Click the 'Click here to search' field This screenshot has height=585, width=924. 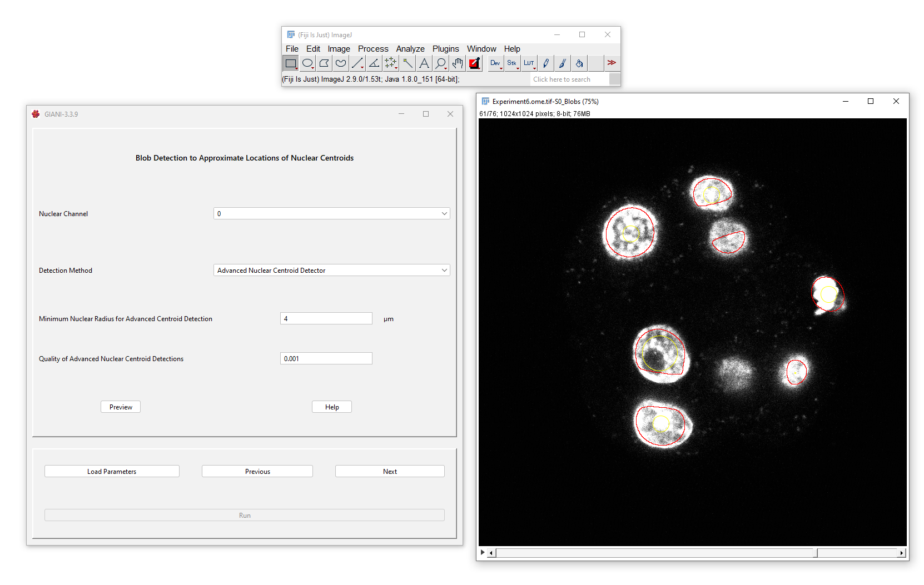(x=569, y=79)
